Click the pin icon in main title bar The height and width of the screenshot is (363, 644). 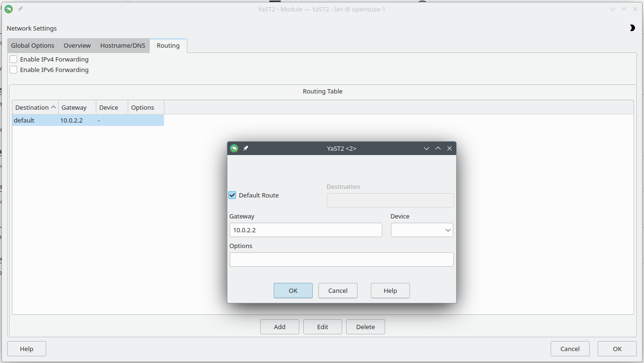point(20,9)
